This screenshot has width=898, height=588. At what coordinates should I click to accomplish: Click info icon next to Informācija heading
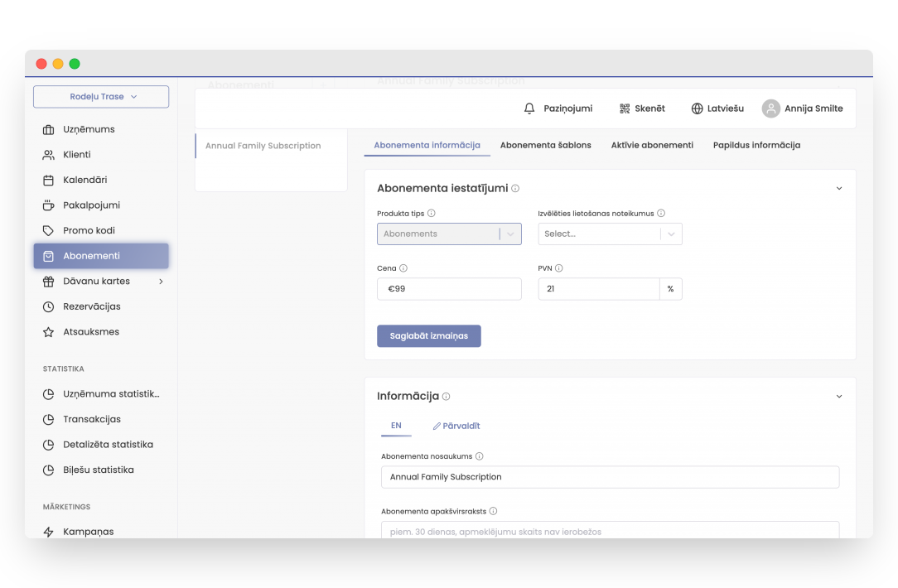tap(447, 397)
